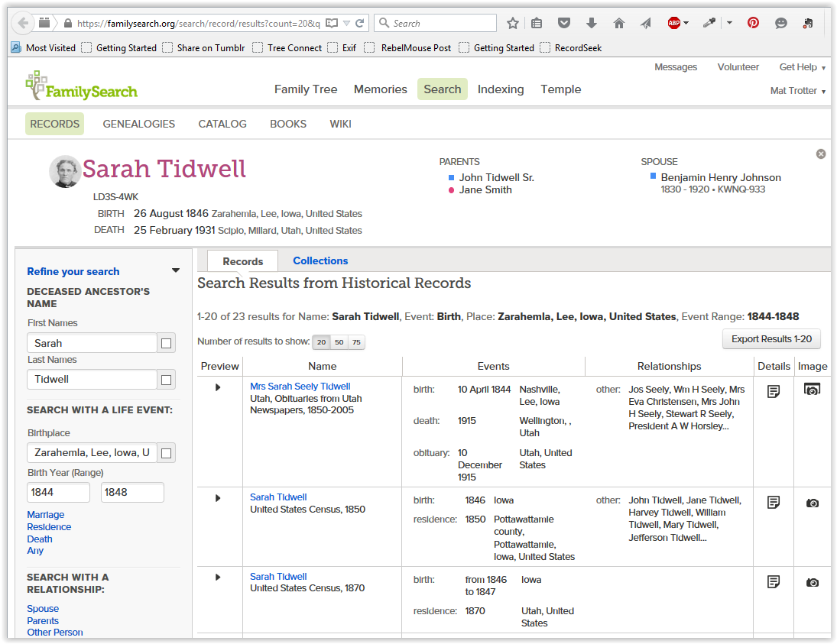Image resolution: width=837 pixels, height=644 pixels.
Task: Collapse the Refine your search panel arrow
Action: 176,271
